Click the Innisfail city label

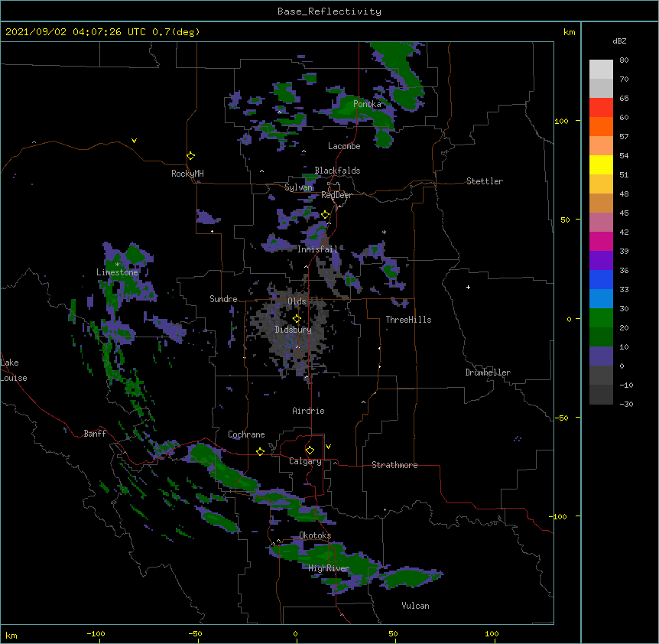click(317, 249)
